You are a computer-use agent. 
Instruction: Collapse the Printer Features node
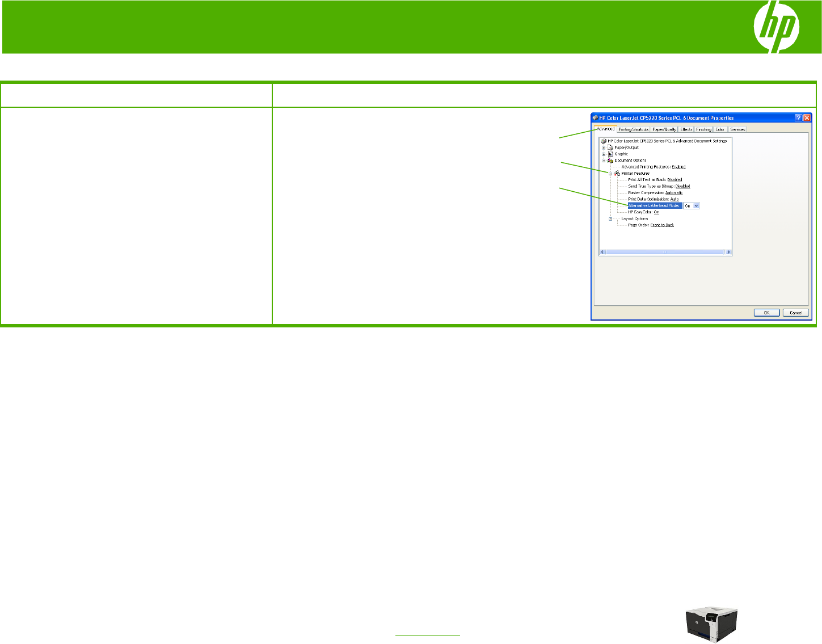(611, 174)
